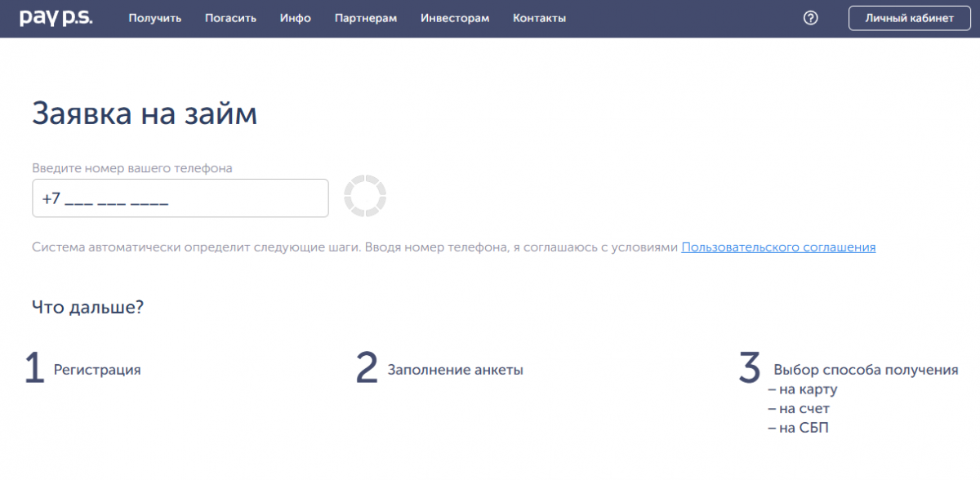980x480 pixels.
Task: Click the pay p.s. logo
Action: 56,18
